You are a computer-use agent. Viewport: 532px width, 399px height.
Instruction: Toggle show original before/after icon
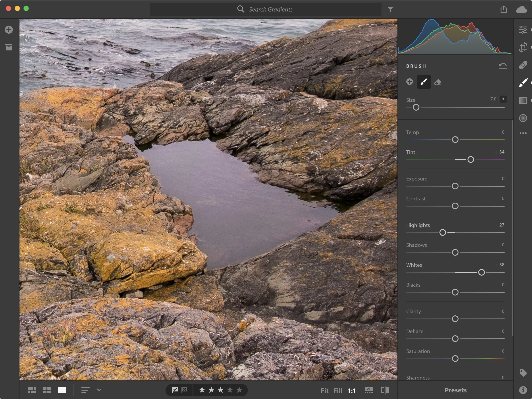coord(385,390)
